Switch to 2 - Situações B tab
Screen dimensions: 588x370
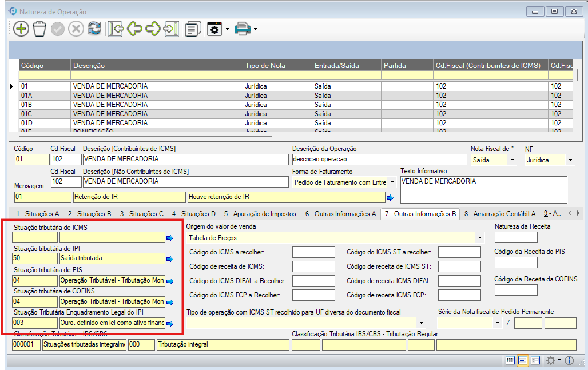click(x=90, y=214)
